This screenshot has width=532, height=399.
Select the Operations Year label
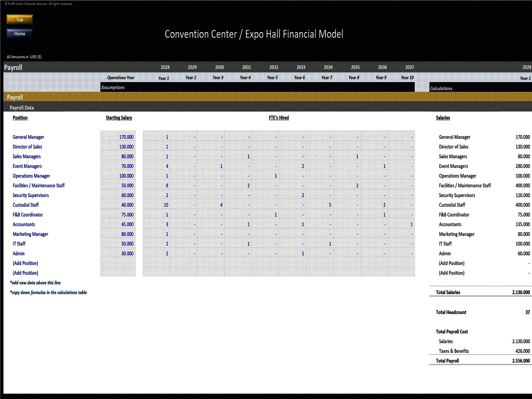click(x=121, y=78)
